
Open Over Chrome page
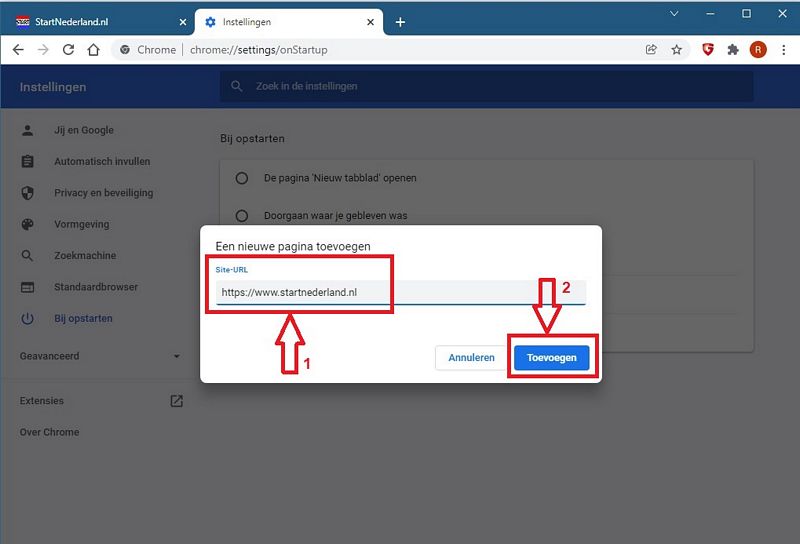point(49,432)
